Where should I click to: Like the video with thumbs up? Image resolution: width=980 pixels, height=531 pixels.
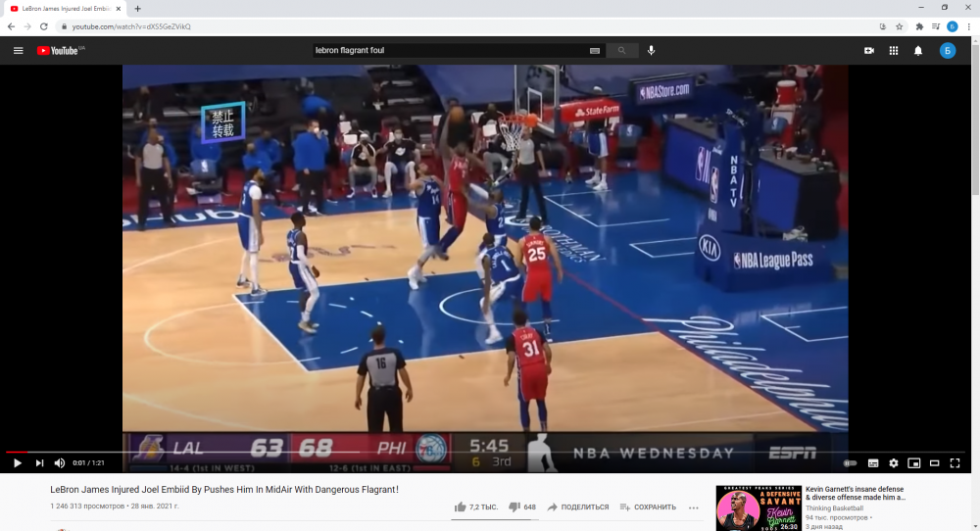tap(461, 507)
